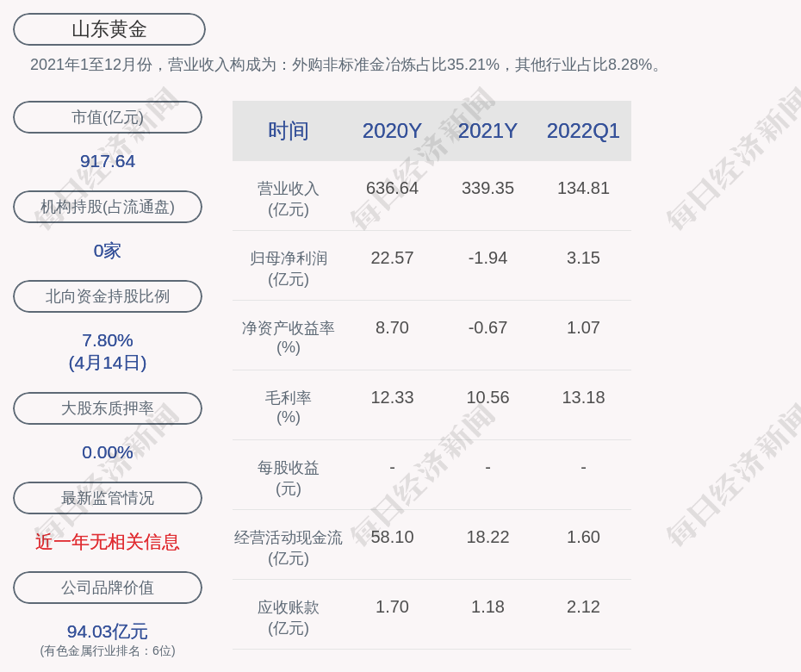Click revenue value 339.35

(487, 188)
